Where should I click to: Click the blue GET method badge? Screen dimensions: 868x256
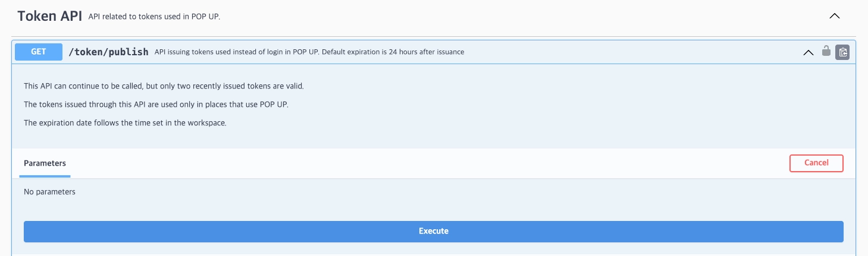coord(39,52)
